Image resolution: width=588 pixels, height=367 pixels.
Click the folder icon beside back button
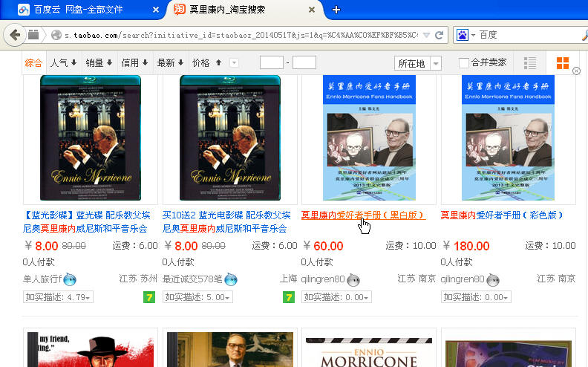(x=33, y=35)
